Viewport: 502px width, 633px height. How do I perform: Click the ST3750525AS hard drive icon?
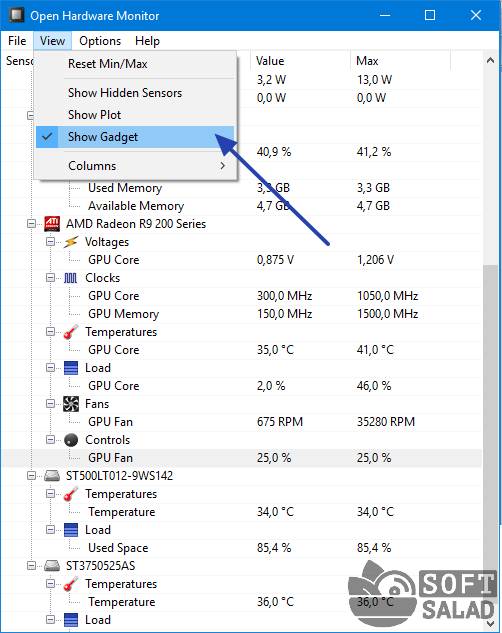52,566
